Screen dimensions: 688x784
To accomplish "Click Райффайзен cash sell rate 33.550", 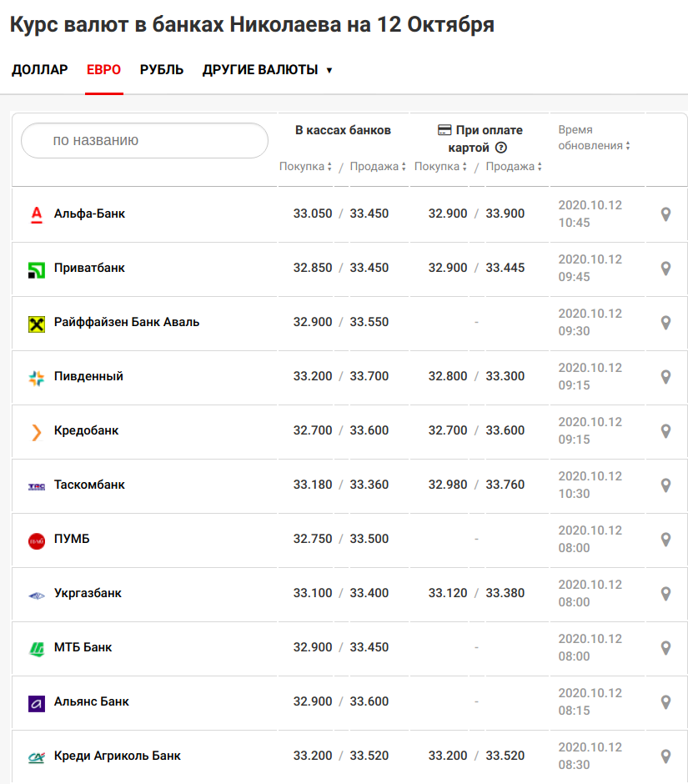I will pos(369,322).
